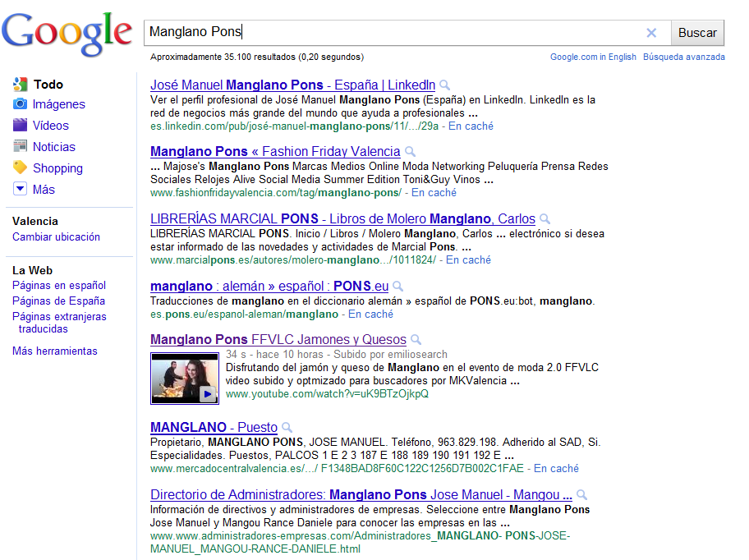Click the La Web heading

click(33, 271)
